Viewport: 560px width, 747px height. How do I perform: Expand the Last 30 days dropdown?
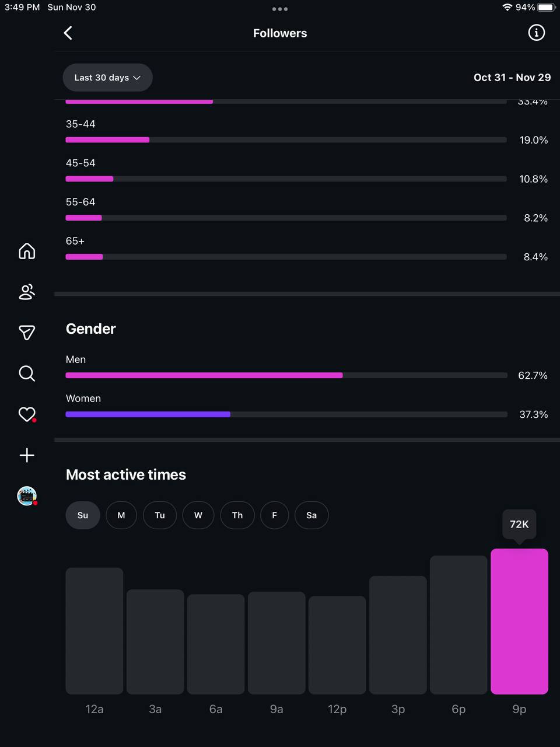(x=107, y=78)
